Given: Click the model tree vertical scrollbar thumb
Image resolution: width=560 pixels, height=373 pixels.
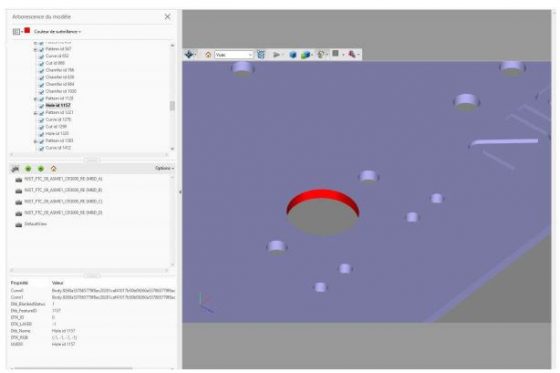Looking at the screenshot, I should (172, 106).
